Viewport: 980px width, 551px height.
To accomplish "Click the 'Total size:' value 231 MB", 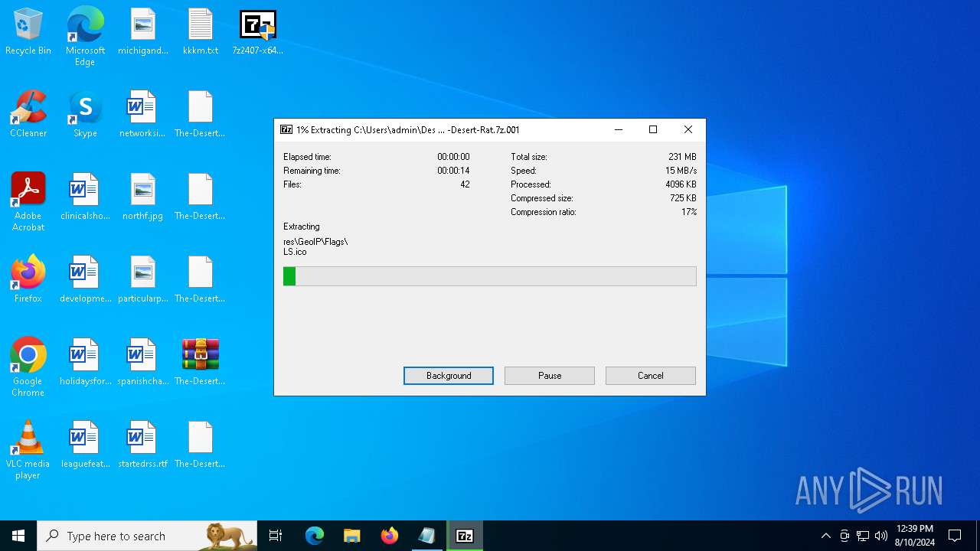I will [682, 157].
